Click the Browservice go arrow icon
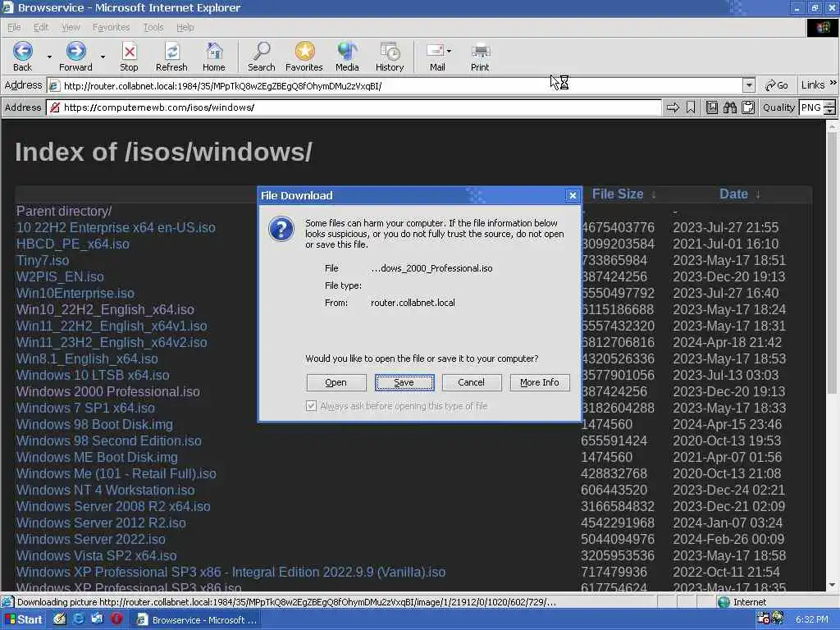Viewport: 840px width, 630px height. (673, 107)
